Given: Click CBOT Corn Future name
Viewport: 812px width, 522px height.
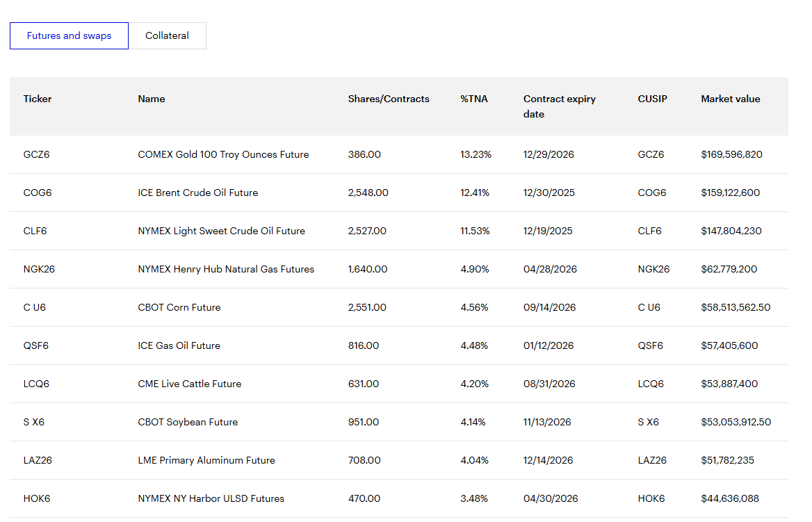Looking at the screenshot, I should [x=179, y=308].
